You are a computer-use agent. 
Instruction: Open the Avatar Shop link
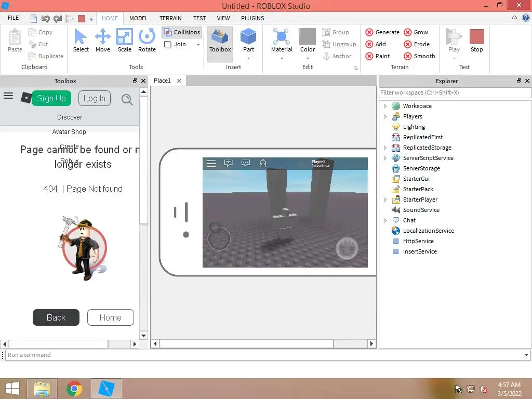tap(69, 131)
